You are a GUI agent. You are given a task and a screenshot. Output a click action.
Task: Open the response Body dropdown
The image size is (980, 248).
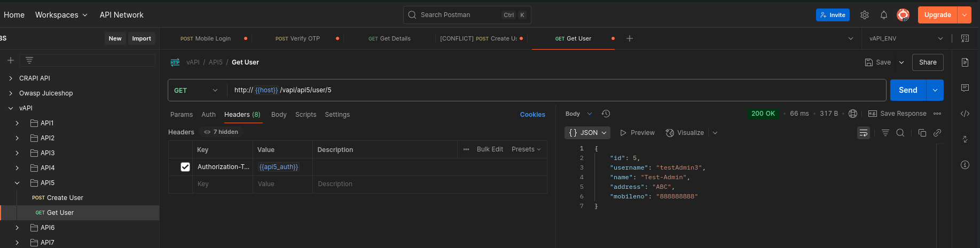coord(579,114)
